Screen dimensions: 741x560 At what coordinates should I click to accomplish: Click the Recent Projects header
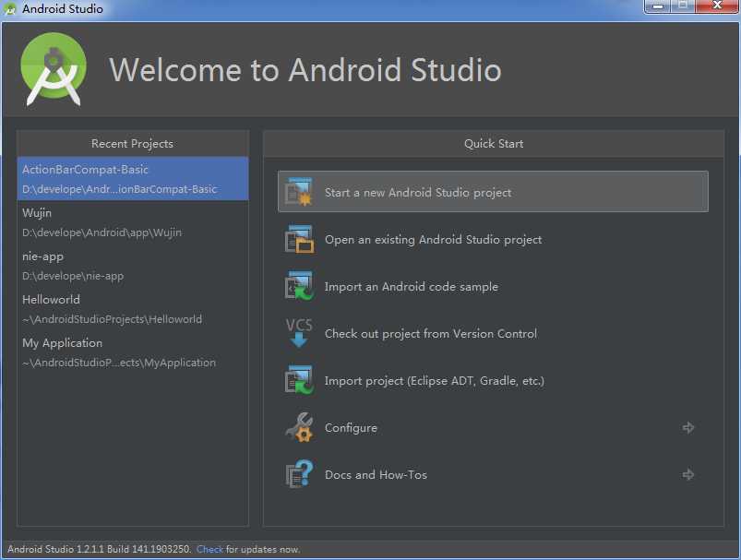pos(132,144)
